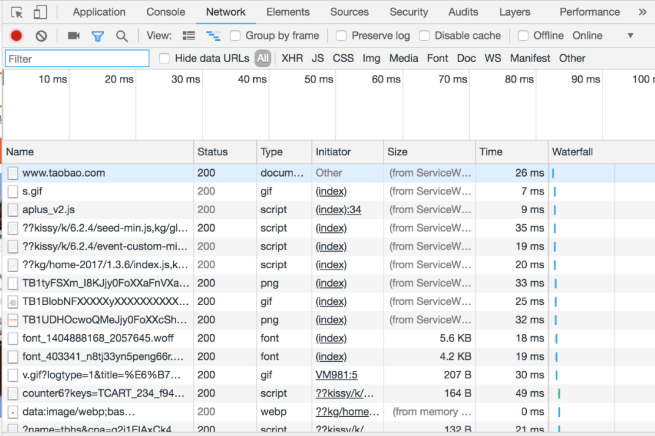
Task: Toggle the filter funnel icon
Action: pos(98,36)
